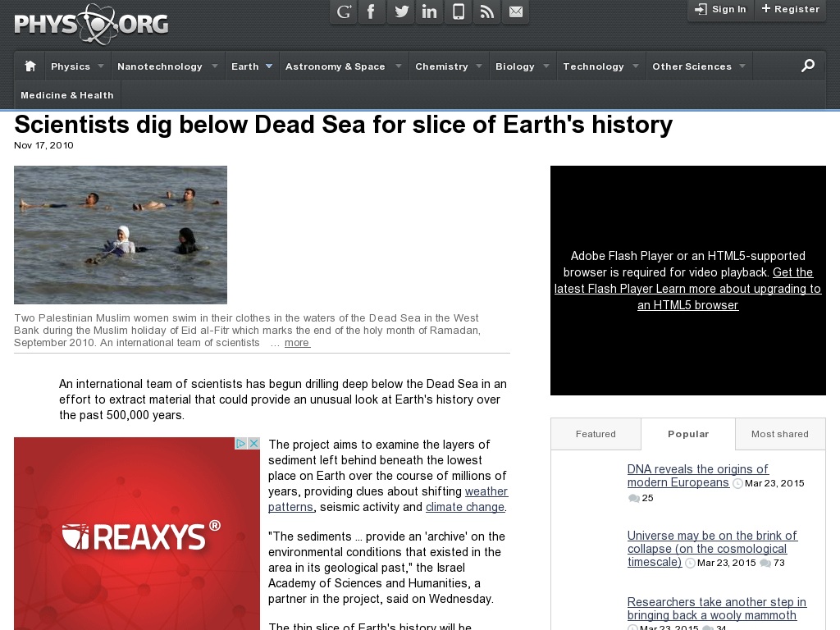Switch to the Featured tab
The image size is (840, 630).
pyautogui.click(x=596, y=434)
